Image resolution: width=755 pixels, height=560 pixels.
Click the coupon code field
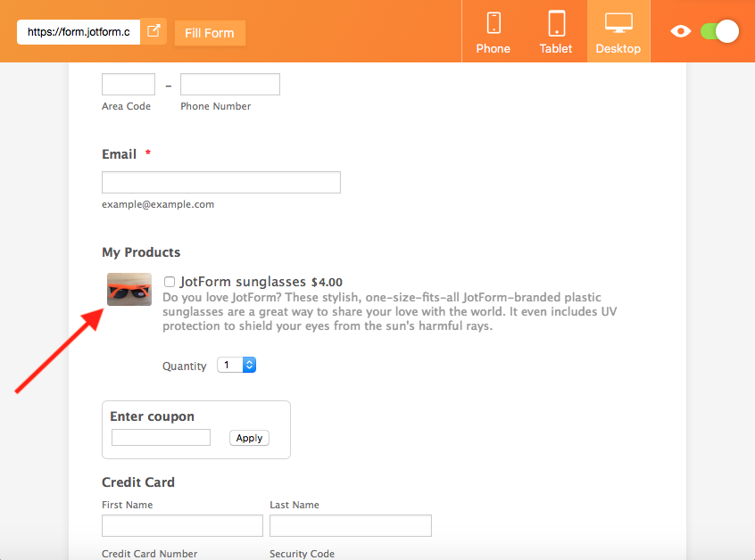click(161, 437)
